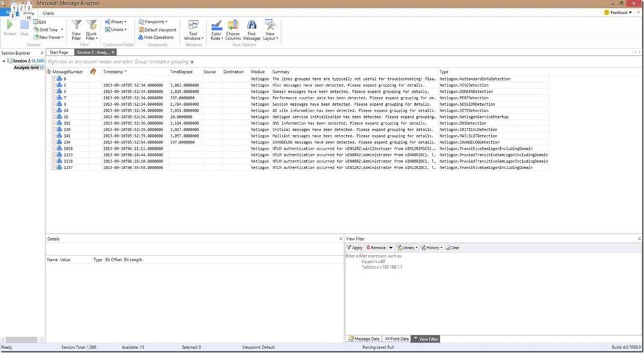The width and height of the screenshot is (644, 353).
Task: Open the Tool Windows menu
Action: (x=193, y=30)
